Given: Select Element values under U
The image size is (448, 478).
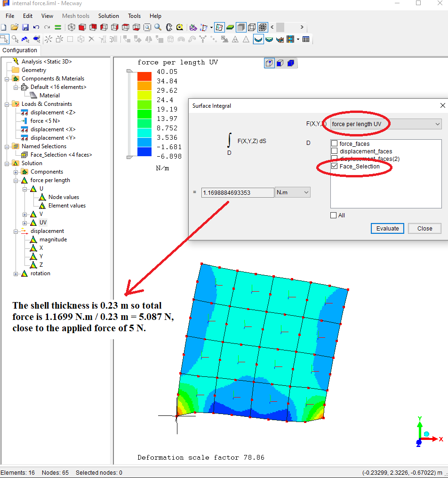Looking at the screenshot, I should pyautogui.click(x=67, y=206).
